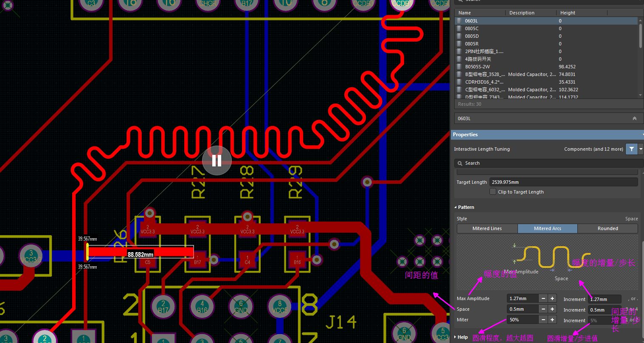Click the Space Increment field
This screenshot has width=644, height=343.
click(x=605, y=310)
